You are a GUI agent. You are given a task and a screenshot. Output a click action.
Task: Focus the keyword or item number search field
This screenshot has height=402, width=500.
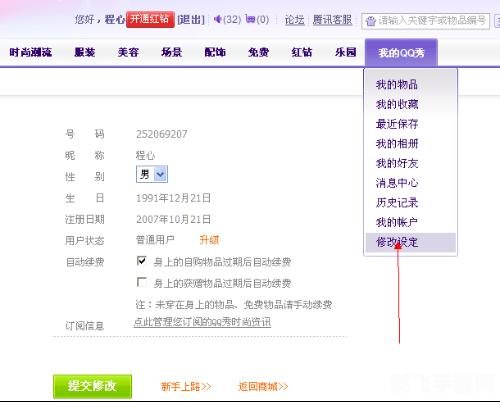425,21
